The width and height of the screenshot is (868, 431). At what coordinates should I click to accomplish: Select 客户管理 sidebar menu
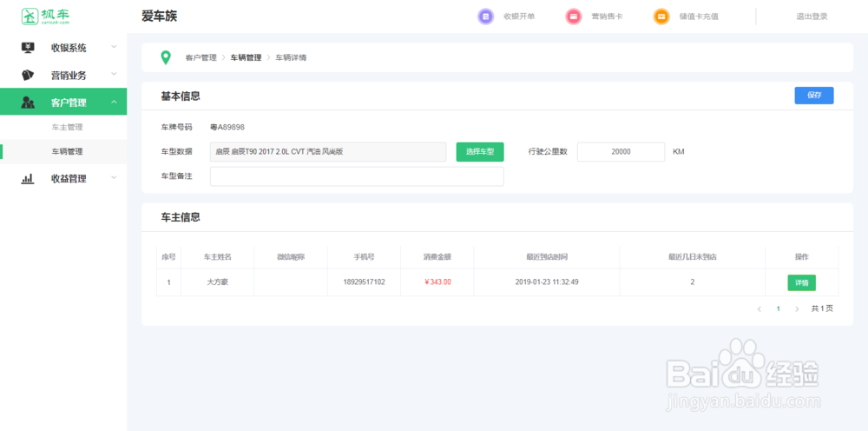[63, 102]
